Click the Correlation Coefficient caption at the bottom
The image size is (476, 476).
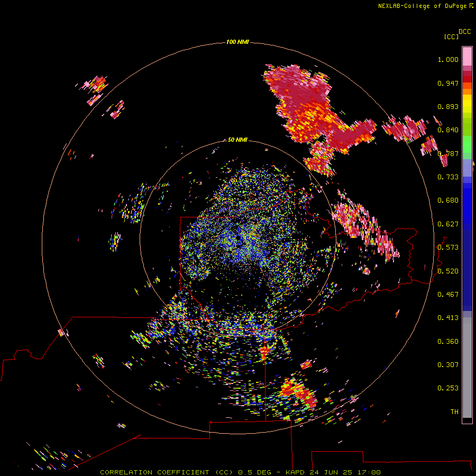coord(240,472)
